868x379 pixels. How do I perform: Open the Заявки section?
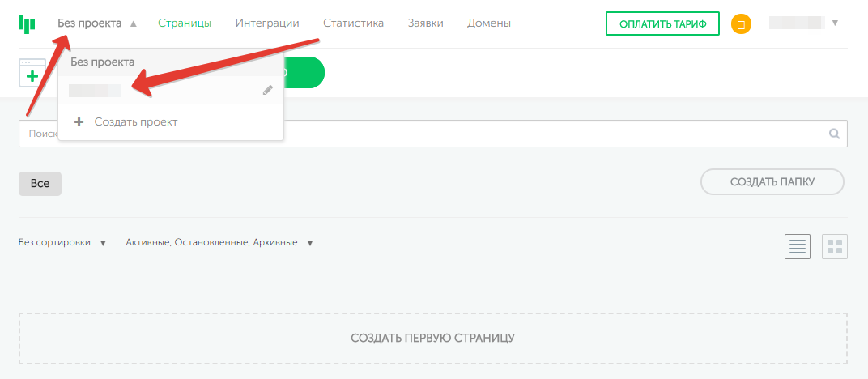[425, 23]
